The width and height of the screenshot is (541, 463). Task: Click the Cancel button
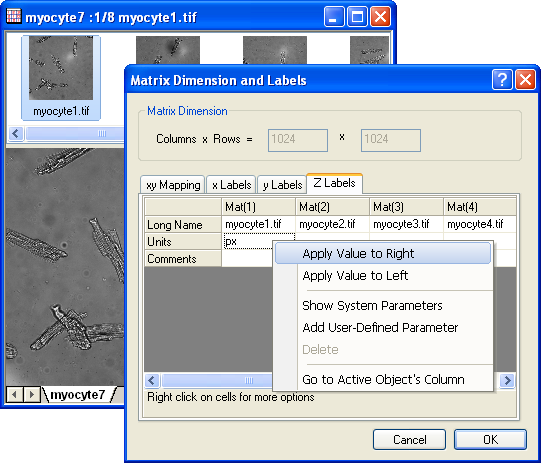click(410, 440)
